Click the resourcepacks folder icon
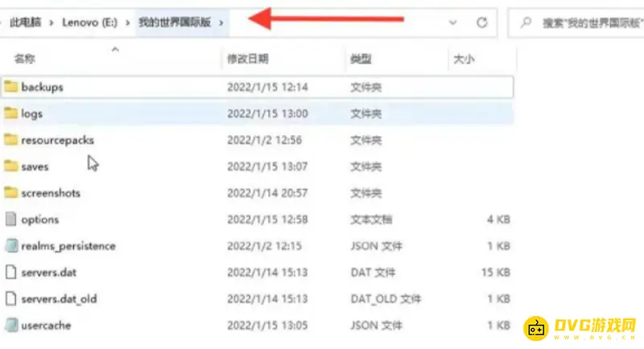This screenshot has height=349, width=644. (x=10, y=140)
